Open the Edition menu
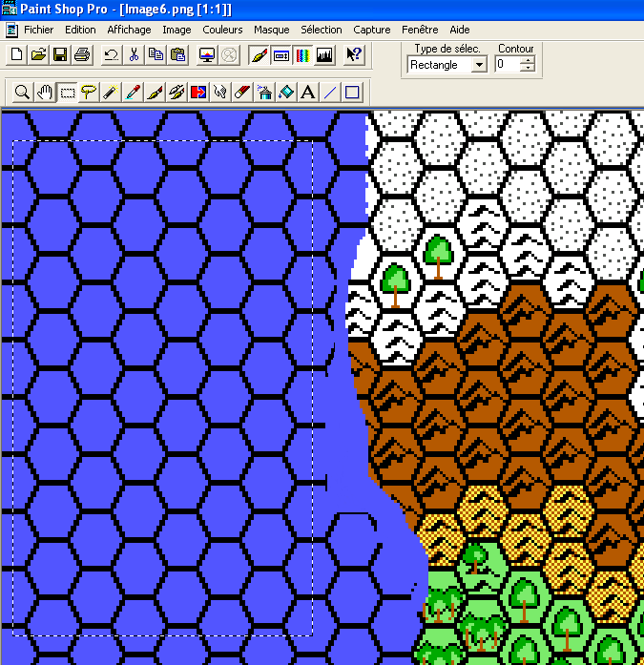The height and width of the screenshot is (665, 644). click(x=80, y=30)
